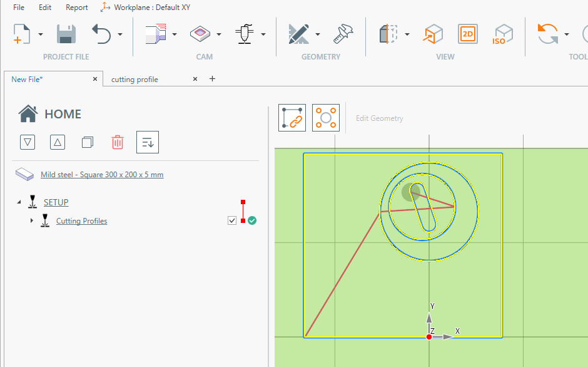Switch to 2D view
The width and height of the screenshot is (588, 367).
[467, 34]
